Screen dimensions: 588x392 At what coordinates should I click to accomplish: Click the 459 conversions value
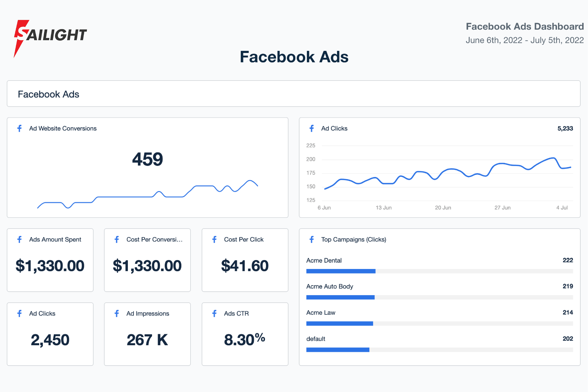(x=148, y=159)
